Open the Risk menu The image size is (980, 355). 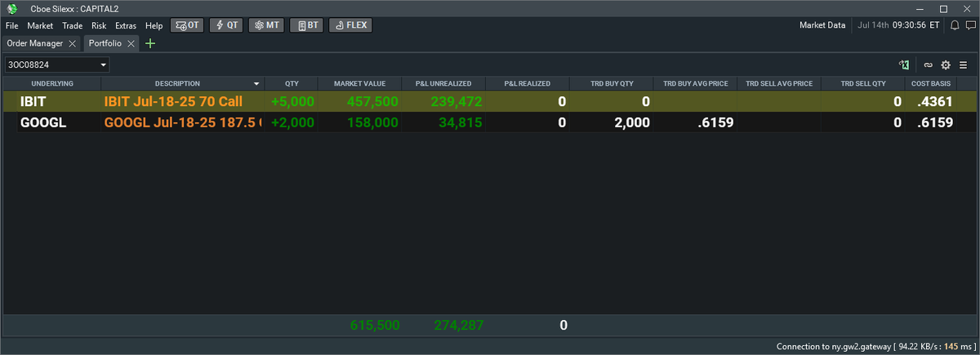coord(99,25)
